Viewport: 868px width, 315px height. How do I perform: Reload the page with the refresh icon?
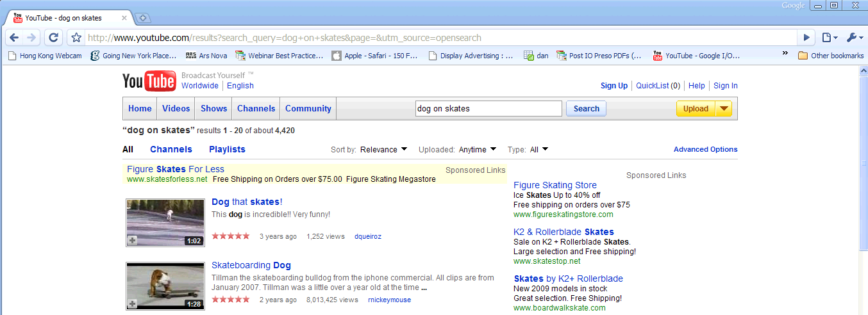coord(54,38)
